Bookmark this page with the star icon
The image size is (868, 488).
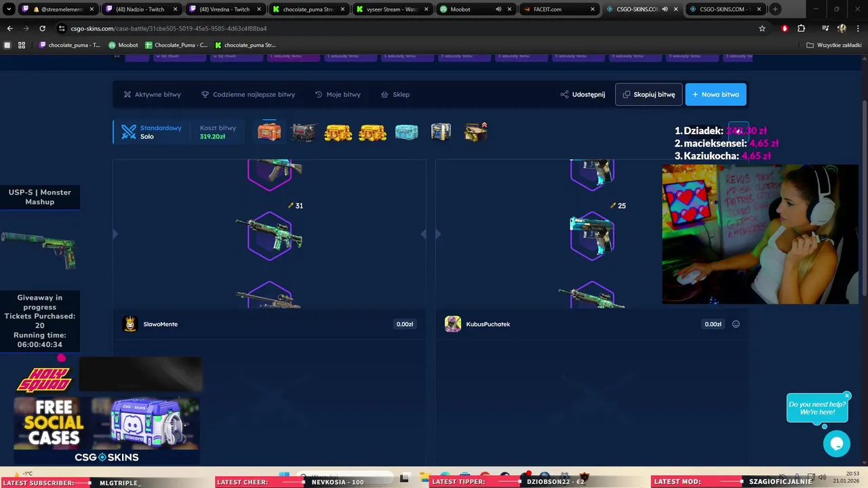[x=762, y=28]
